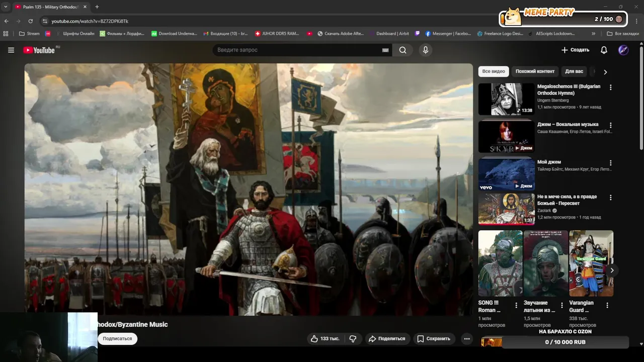Open options for Varangian Guard short
644x362 pixels.
607,305
